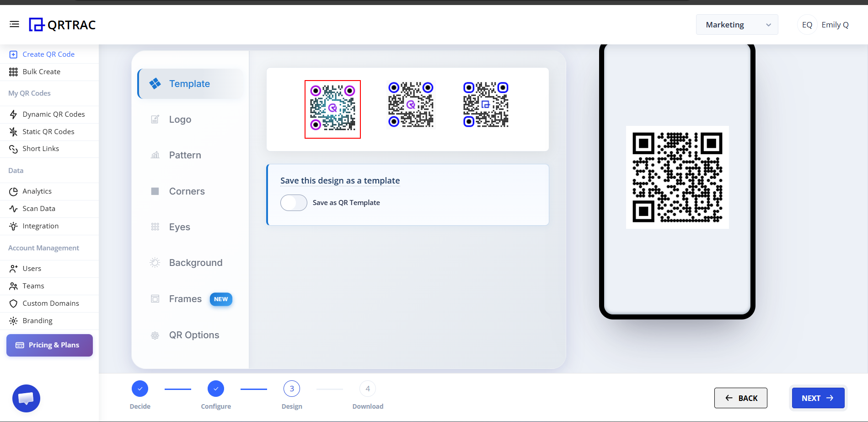Click the Logo edit icon
This screenshot has width=868, height=422.
point(155,119)
